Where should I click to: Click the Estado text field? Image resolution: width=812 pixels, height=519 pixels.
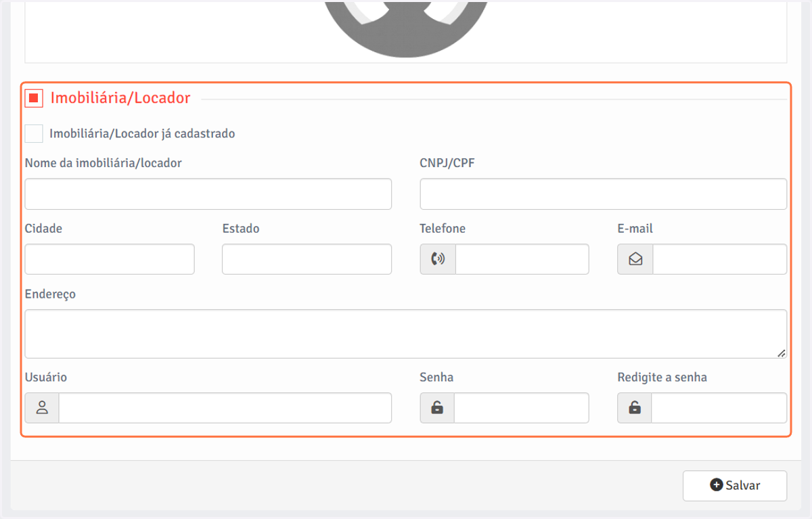tap(307, 259)
